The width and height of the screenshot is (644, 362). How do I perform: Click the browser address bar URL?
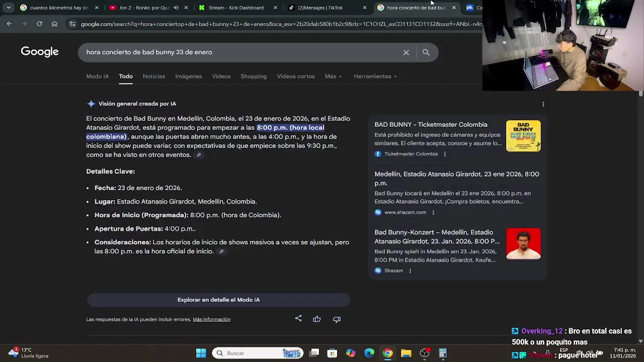[281, 24]
